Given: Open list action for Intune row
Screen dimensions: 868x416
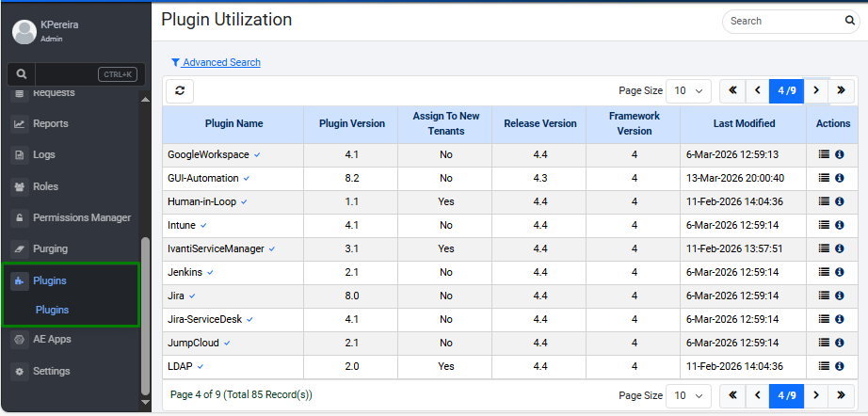Looking at the screenshot, I should point(824,225).
